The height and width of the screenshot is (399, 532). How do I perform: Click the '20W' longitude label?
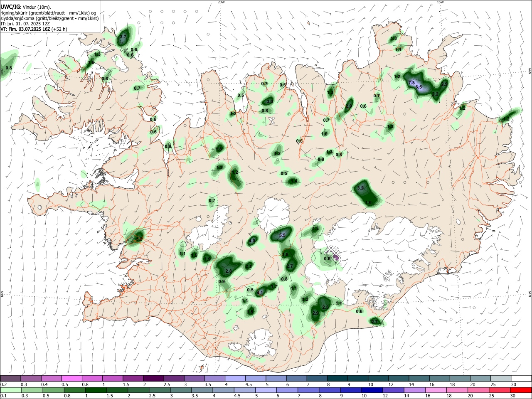[x=221, y=2]
